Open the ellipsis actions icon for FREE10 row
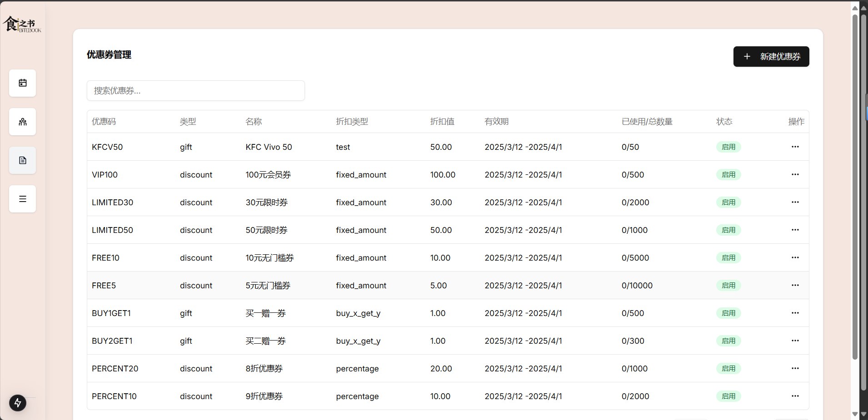Image resolution: width=868 pixels, height=420 pixels. point(795,257)
